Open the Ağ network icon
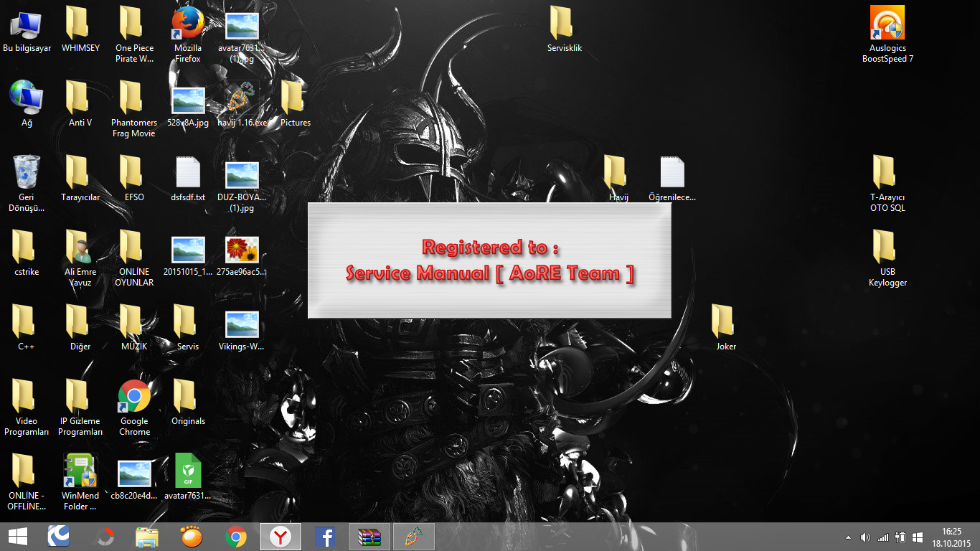This screenshot has width=980, height=551. click(x=27, y=105)
